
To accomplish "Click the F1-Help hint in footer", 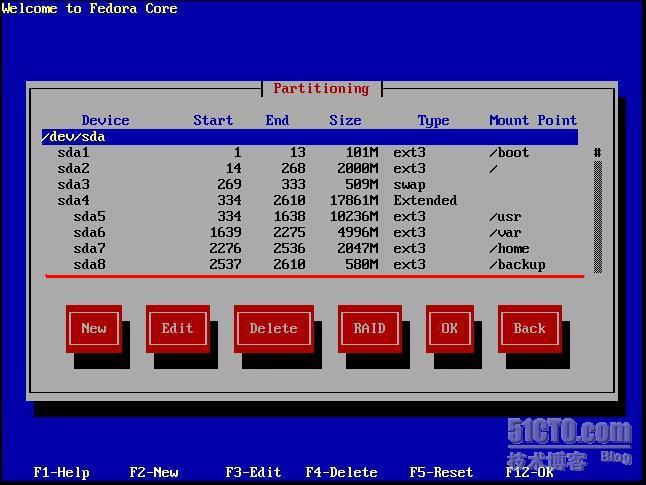I will pyautogui.click(x=61, y=472).
